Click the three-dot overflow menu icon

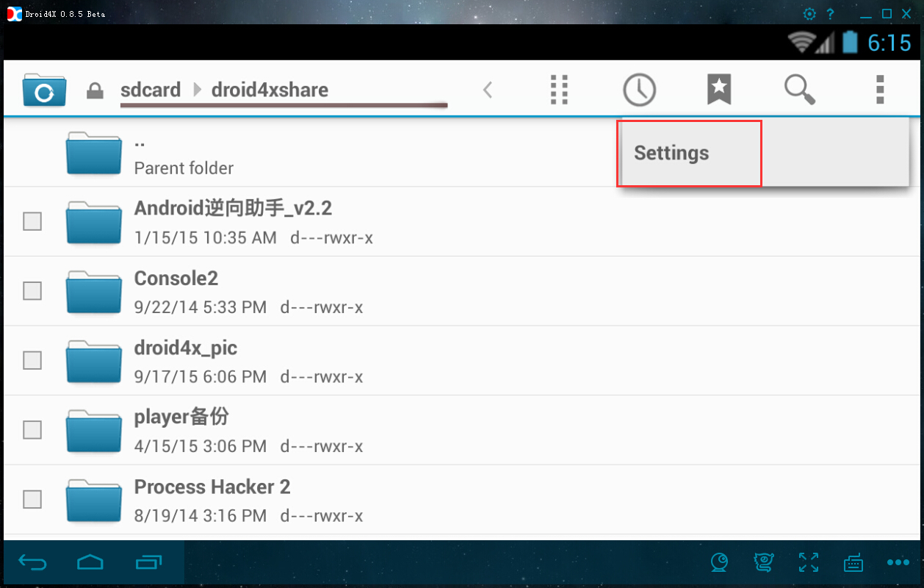click(879, 90)
